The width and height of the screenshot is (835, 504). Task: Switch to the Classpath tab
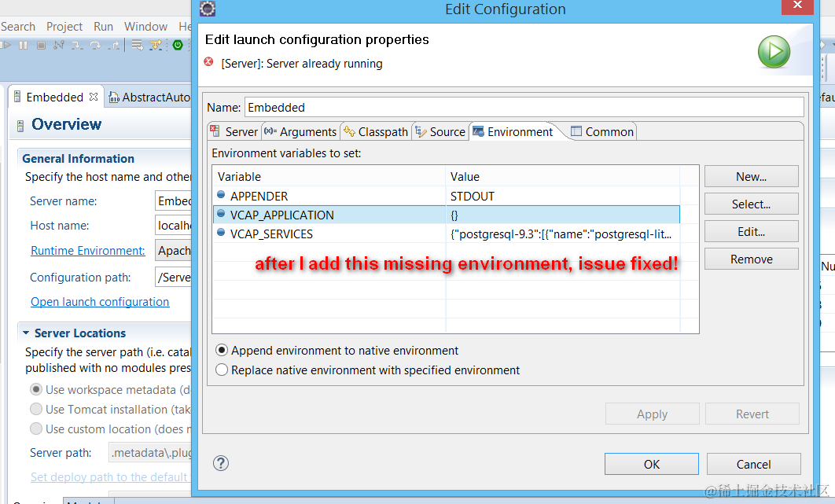point(376,131)
